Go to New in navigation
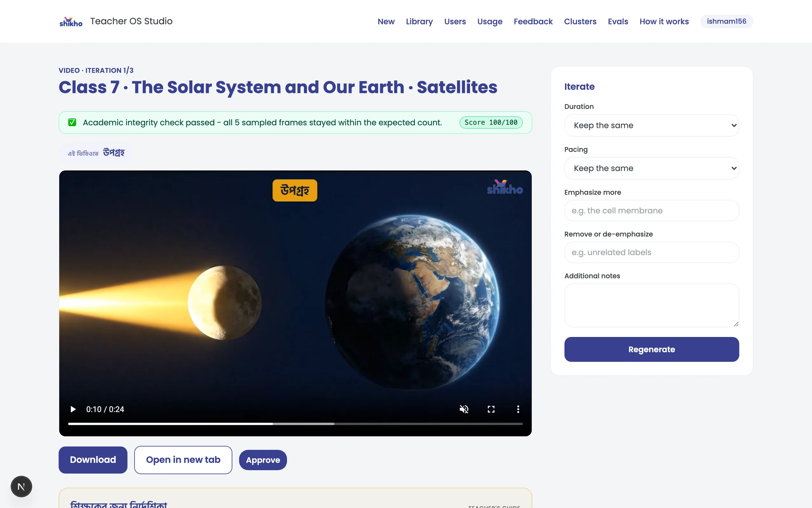812x508 pixels. tap(386, 22)
